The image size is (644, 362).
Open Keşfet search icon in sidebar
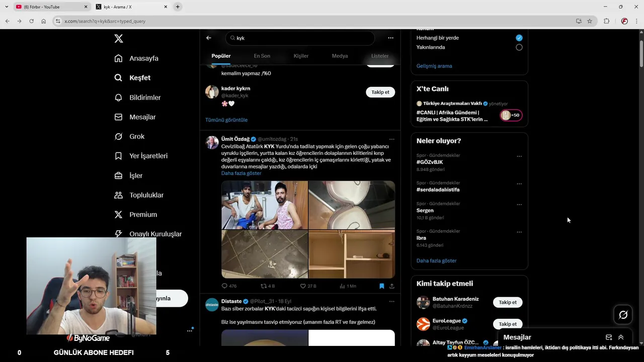click(118, 78)
